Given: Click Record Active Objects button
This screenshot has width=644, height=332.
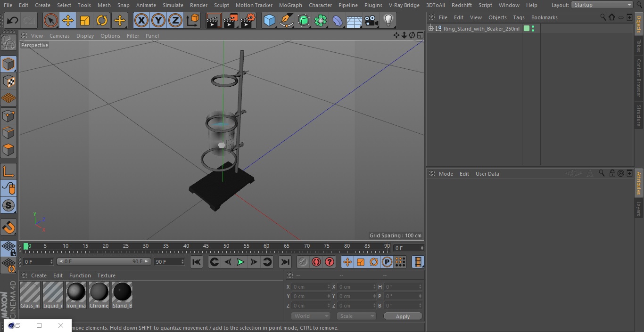Looking at the screenshot, I should coord(303,262).
